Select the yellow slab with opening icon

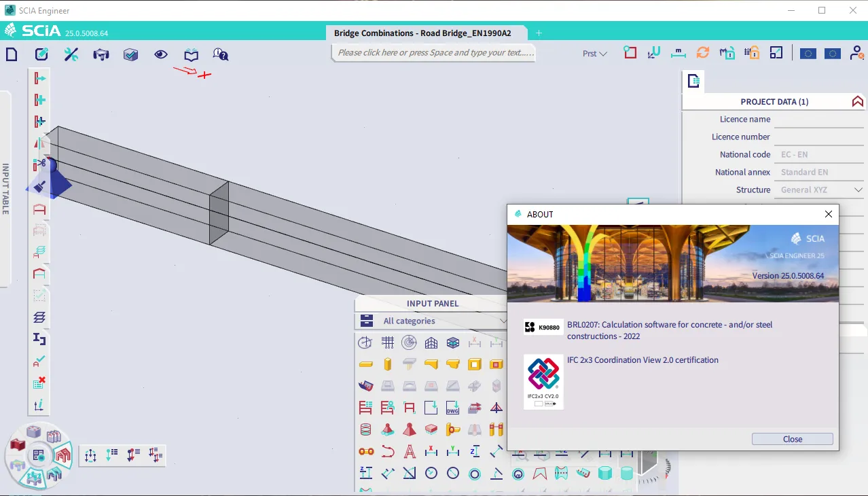[x=475, y=364]
